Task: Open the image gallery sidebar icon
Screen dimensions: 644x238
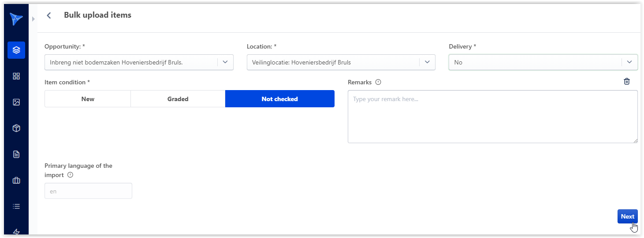Action: 16,102
